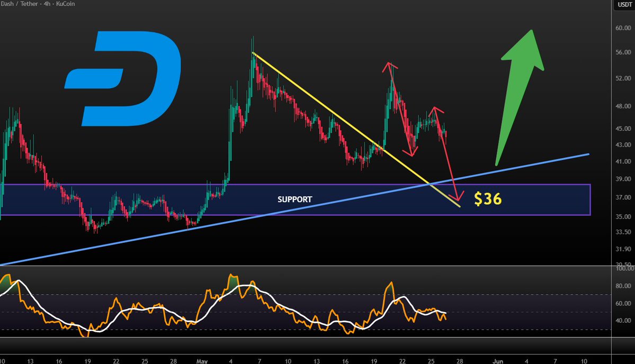Viewport: 635px width, 364px height.
Task: Click the 45.00 price scale label
Action: tap(623, 129)
